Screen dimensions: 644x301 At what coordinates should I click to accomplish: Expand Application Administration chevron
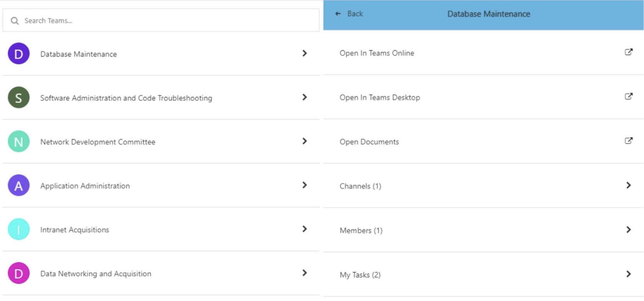tap(305, 185)
